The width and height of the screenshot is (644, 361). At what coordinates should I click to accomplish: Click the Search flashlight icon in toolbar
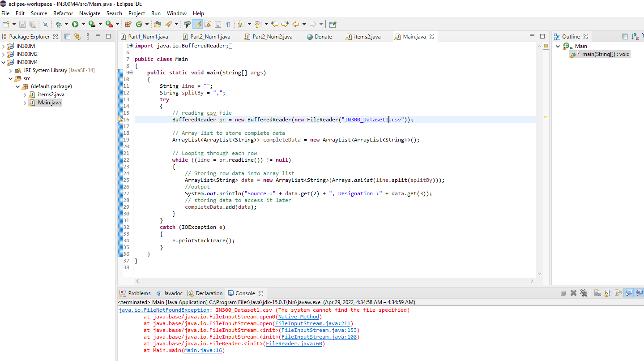pyautogui.click(x=168, y=24)
